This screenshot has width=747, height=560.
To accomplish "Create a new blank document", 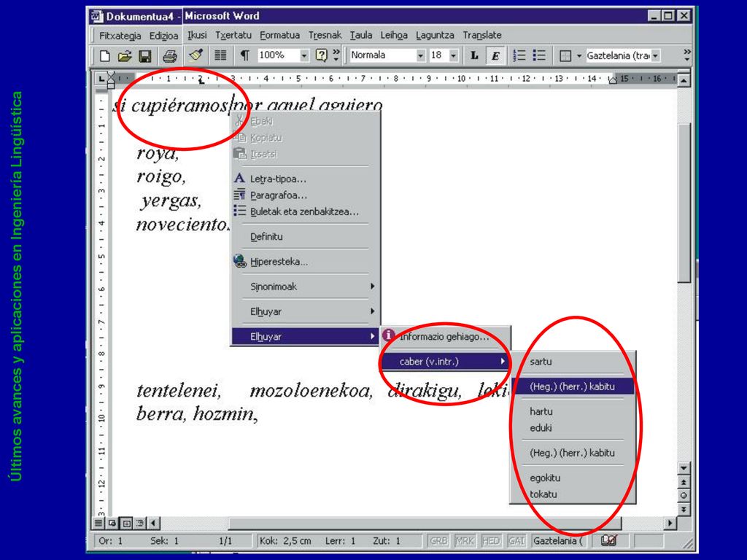I will [104, 56].
